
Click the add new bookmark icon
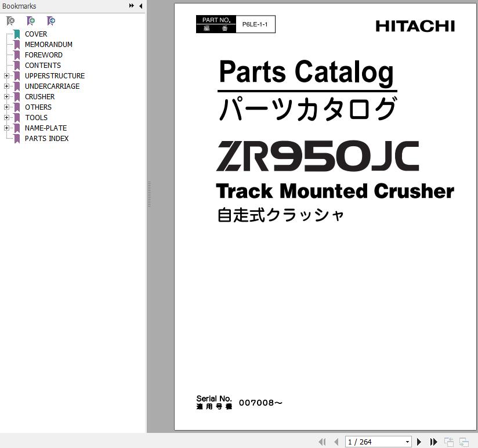[x=31, y=21]
